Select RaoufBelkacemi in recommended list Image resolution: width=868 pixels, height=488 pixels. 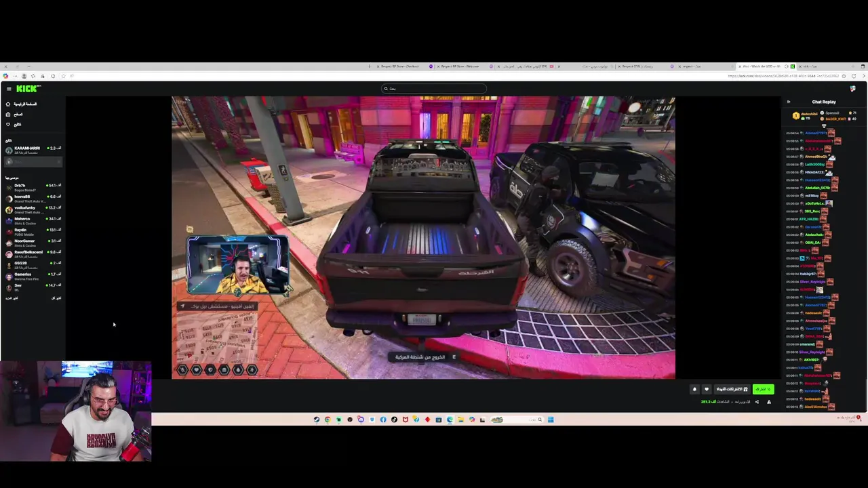(x=33, y=253)
